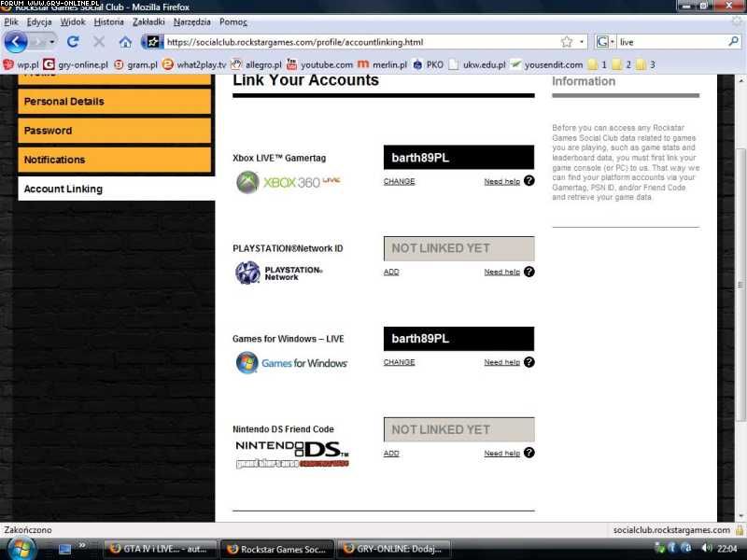Screen dimensions: 747x560
Task: Open the Historia menu
Action: tap(108, 21)
